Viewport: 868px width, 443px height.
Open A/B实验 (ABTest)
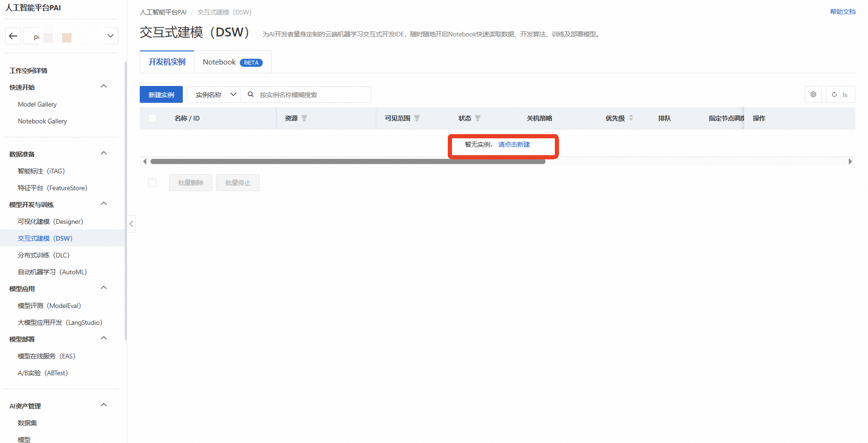coord(43,373)
